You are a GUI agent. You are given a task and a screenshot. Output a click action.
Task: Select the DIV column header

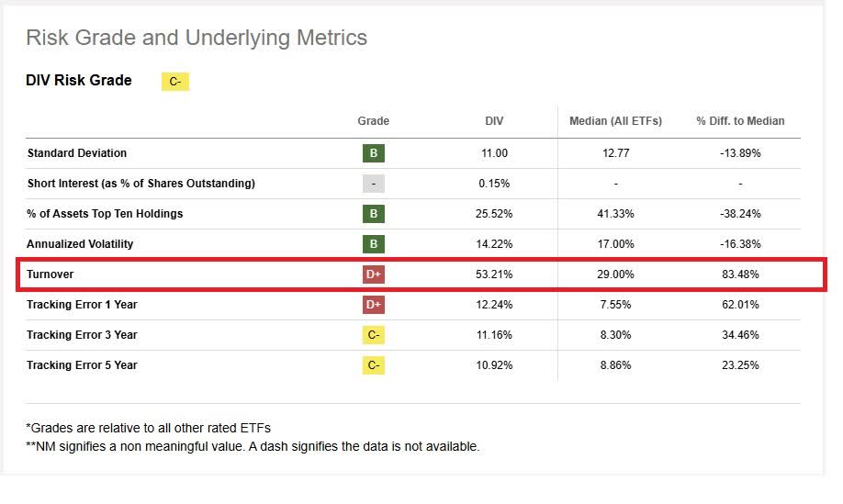[x=494, y=121]
